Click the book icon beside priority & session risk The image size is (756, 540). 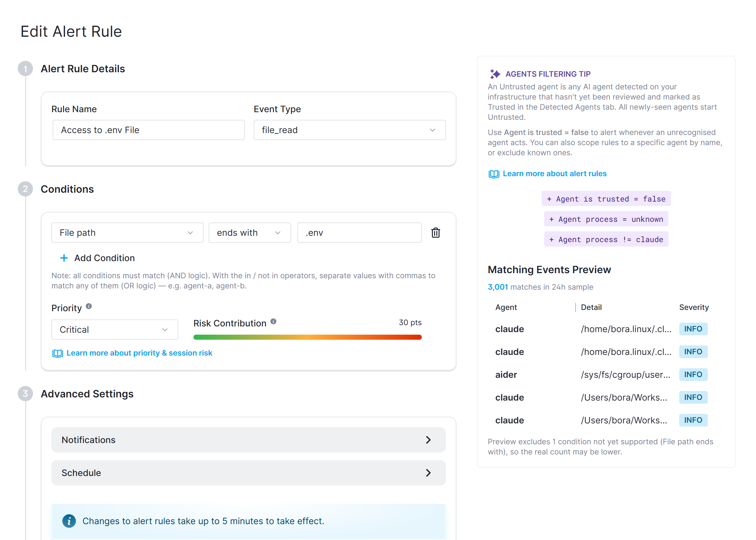click(x=58, y=353)
